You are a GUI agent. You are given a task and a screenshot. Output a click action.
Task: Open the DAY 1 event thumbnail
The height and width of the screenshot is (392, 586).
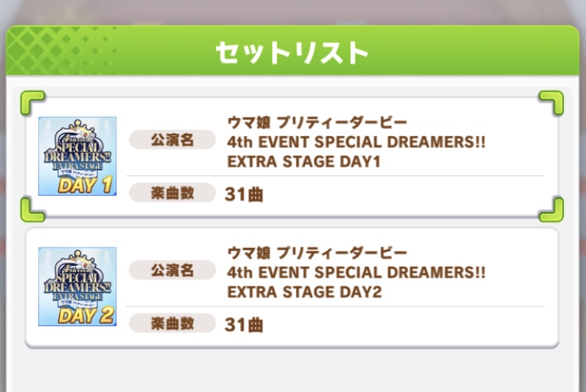pyautogui.click(x=77, y=156)
